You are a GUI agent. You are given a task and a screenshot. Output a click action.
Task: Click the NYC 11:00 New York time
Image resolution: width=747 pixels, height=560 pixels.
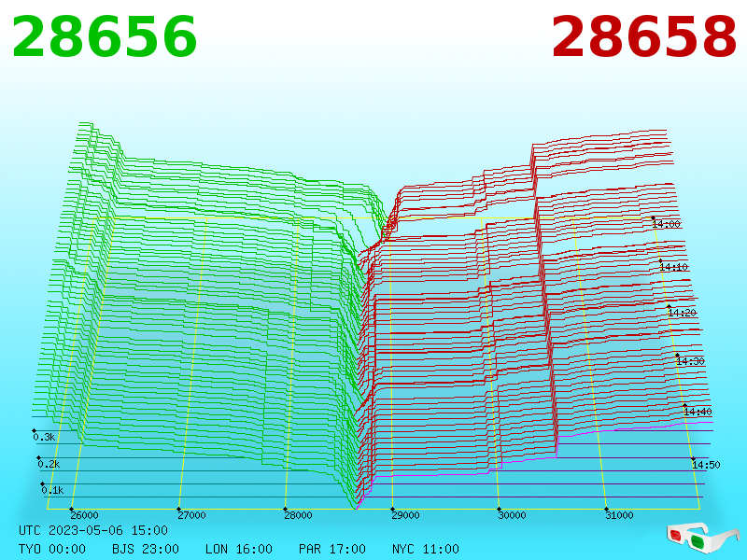click(426, 549)
